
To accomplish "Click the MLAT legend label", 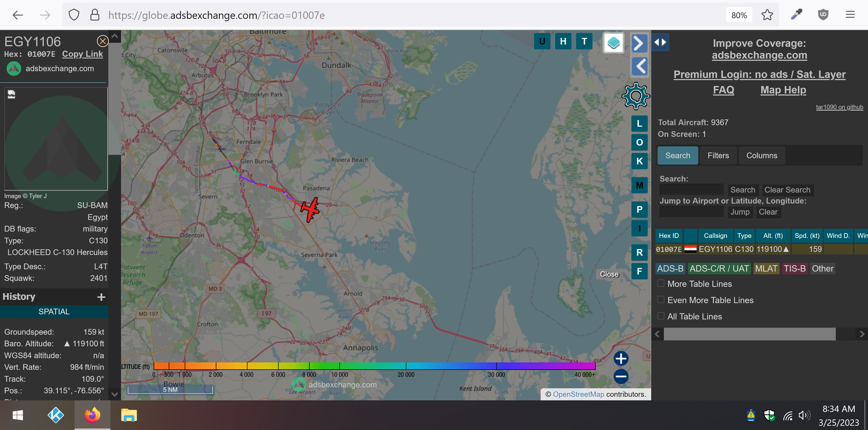I will coord(766,268).
